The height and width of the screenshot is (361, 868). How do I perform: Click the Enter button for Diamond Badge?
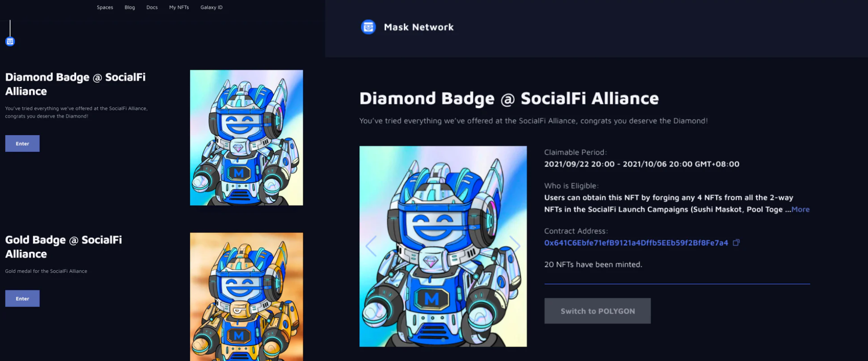(x=22, y=143)
